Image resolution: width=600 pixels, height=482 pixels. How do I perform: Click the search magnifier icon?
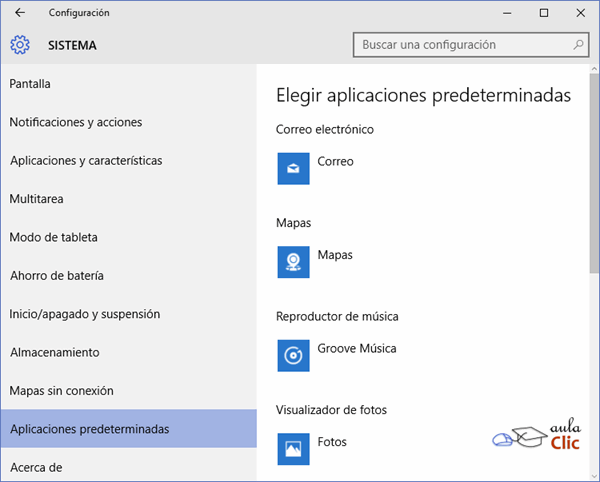click(x=578, y=45)
